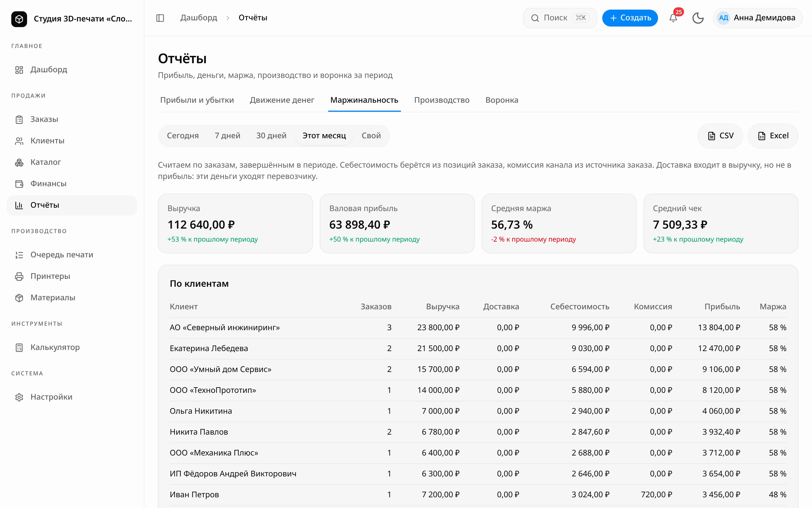Image resolution: width=812 pixels, height=508 pixels.
Task: Open notifications bell with 25 badge
Action: coord(673,18)
